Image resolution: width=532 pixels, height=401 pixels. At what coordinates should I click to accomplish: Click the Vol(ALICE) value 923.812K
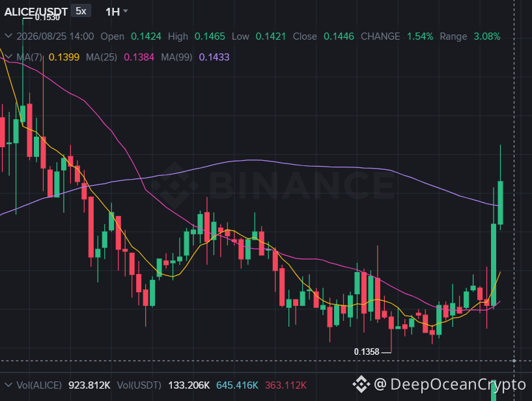89,385
